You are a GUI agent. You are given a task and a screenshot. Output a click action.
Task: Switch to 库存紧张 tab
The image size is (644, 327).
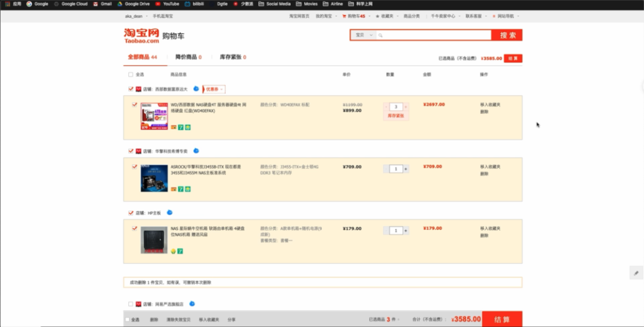click(233, 57)
